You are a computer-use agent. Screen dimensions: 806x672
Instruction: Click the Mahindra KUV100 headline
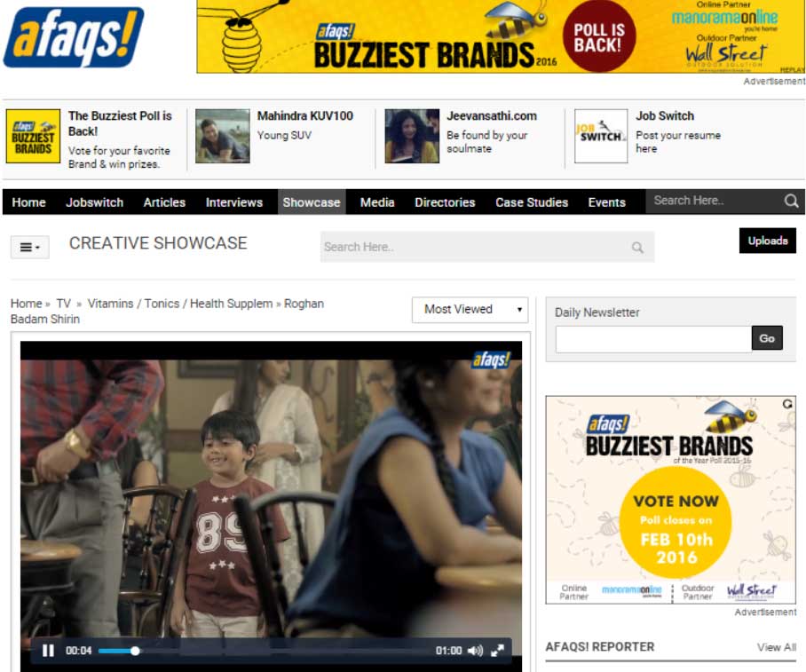(x=305, y=116)
